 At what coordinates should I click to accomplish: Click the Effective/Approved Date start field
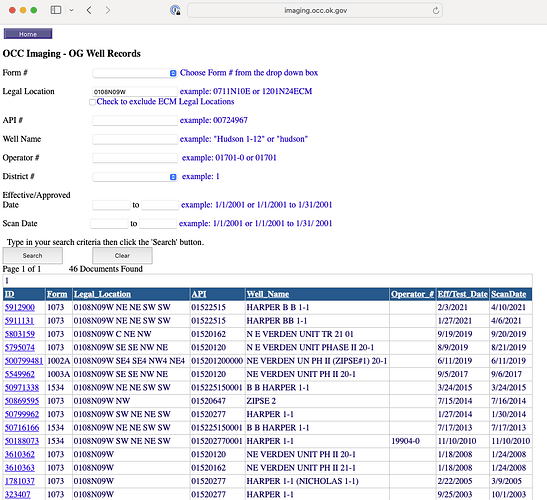click(111, 205)
